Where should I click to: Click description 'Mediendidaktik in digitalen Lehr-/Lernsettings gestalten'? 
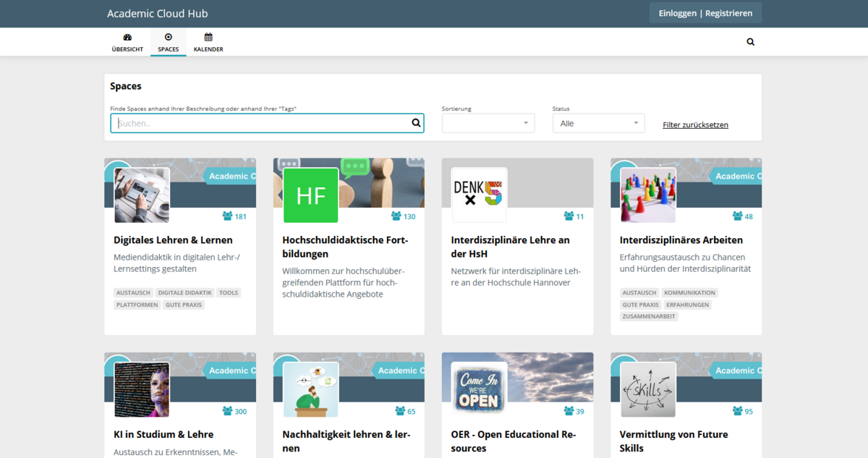click(176, 263)
